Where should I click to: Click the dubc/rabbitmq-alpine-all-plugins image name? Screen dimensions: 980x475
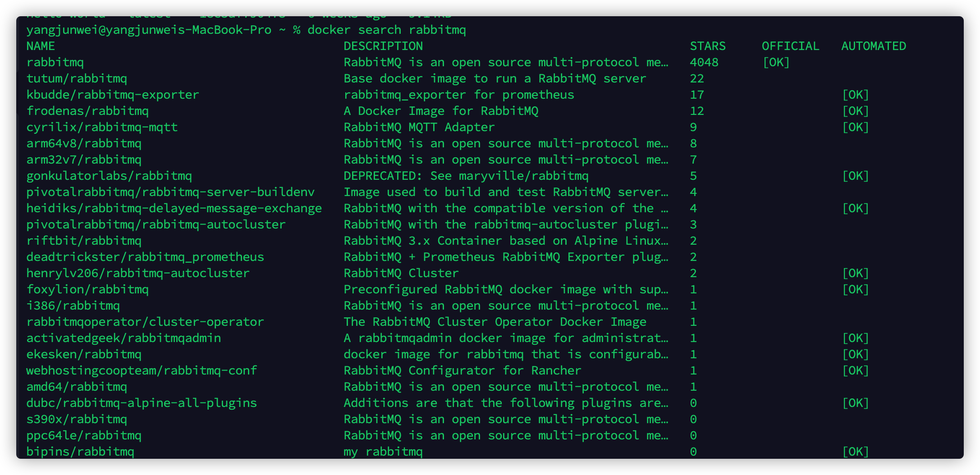[x=142, y=403]
